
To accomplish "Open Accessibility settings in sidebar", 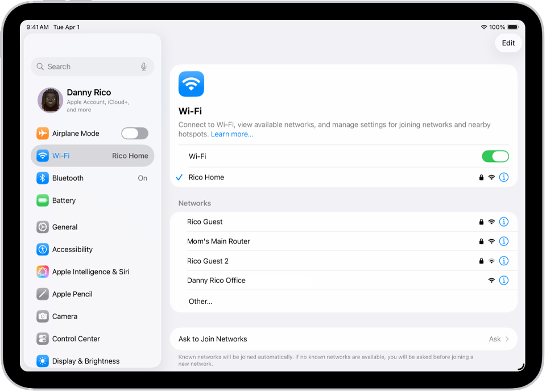I will click(92, 249).
